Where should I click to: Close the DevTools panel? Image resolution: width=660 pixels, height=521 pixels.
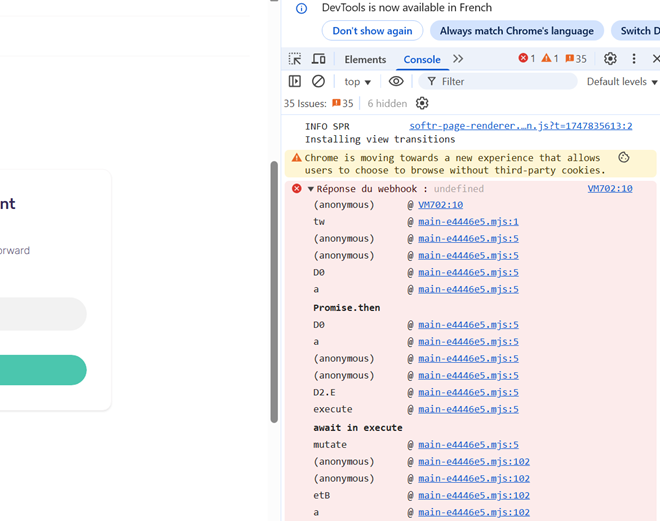point(656,59)
